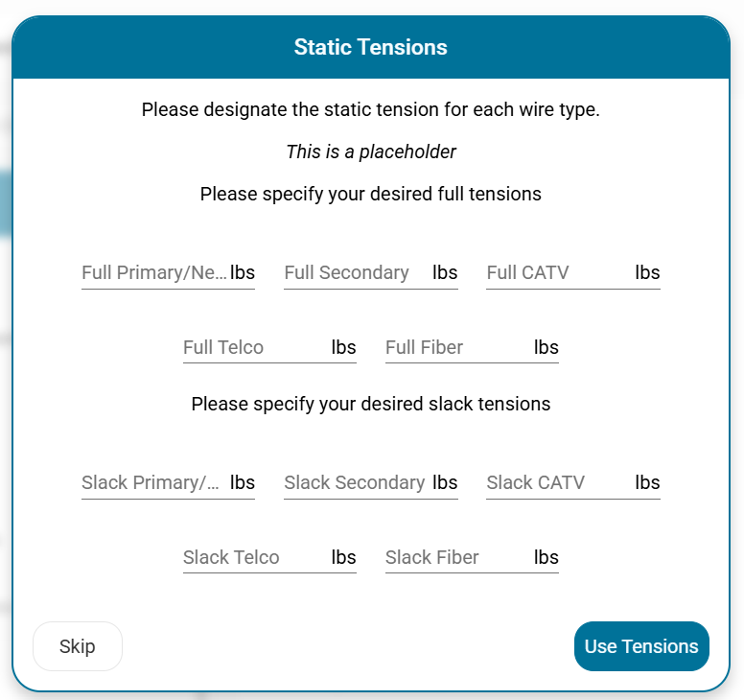Click into the Slack Telco input
Viewport: 744px width, 700px height.
pos(255,558)
